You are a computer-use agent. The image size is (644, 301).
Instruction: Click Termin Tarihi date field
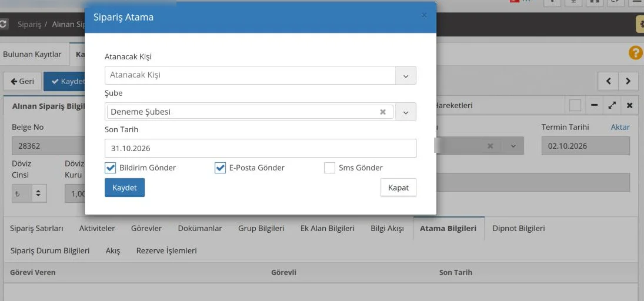[586, 146]
